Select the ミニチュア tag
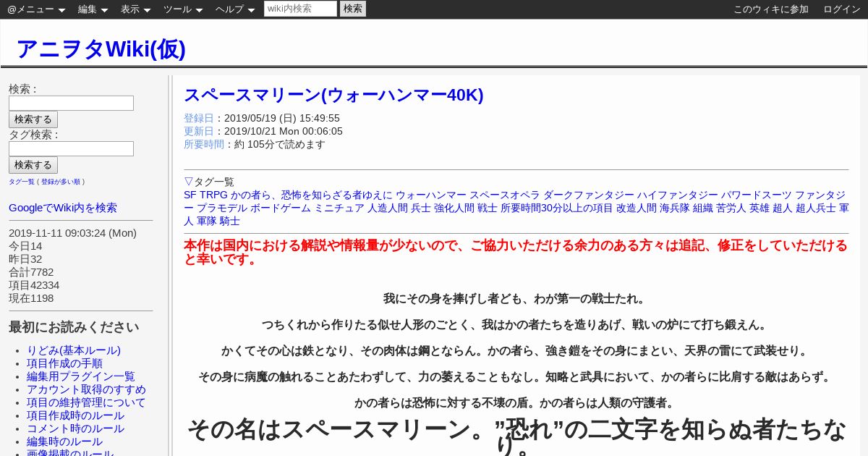The image size is (868, 456). coord(339,208)
